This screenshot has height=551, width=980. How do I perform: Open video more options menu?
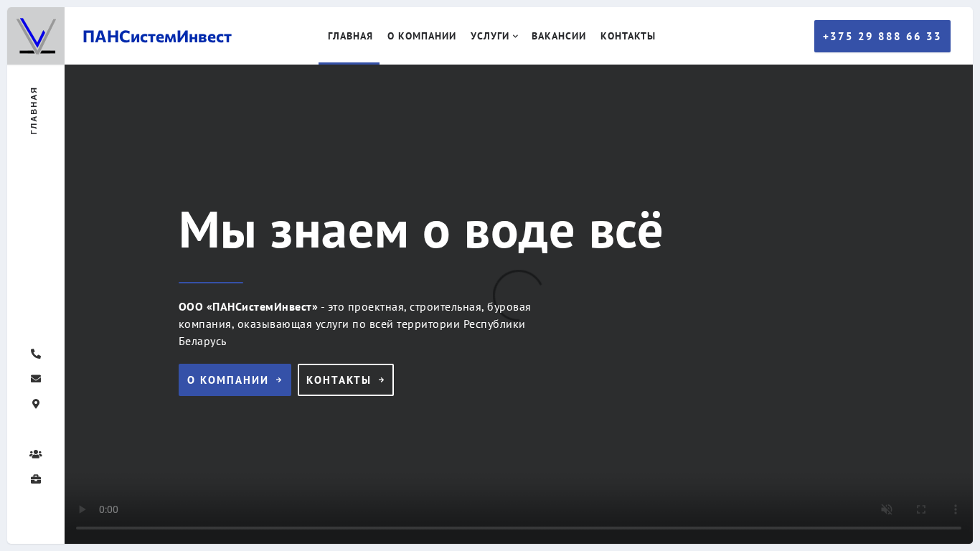(956, 509)
